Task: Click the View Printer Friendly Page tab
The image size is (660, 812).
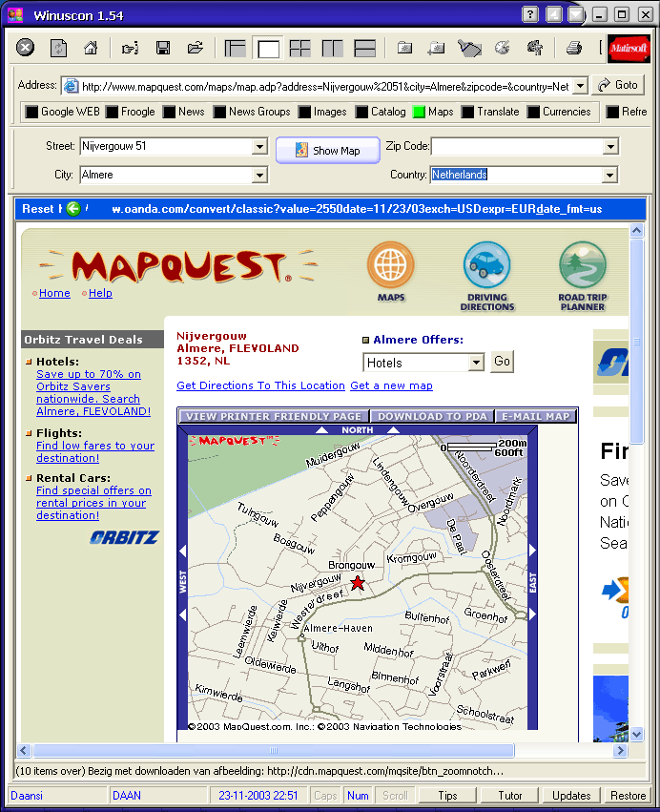Action: pos(274,416)
